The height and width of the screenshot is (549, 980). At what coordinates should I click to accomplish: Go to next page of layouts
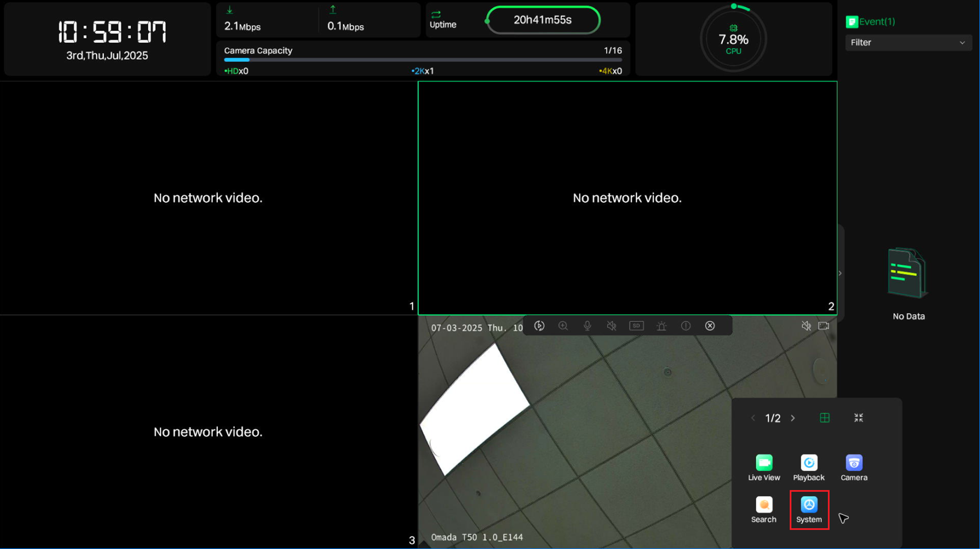pyautogui.click(x=793, y=418)
